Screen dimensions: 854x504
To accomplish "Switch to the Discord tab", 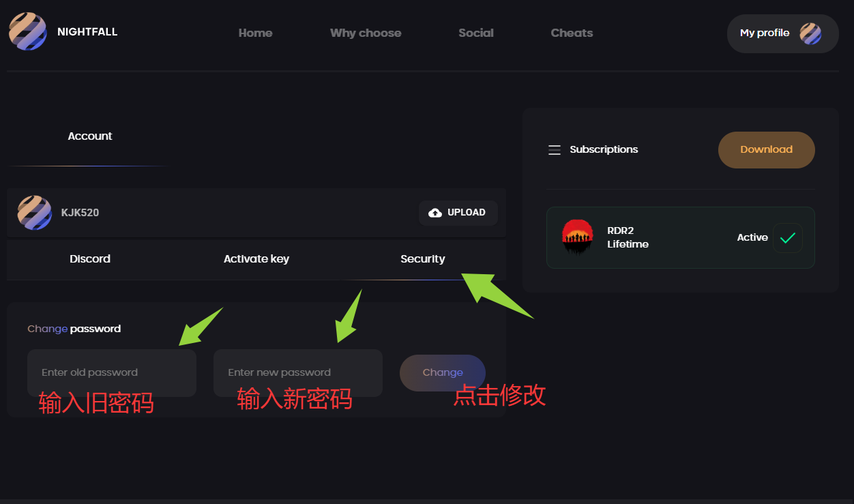I will [90, 259].
